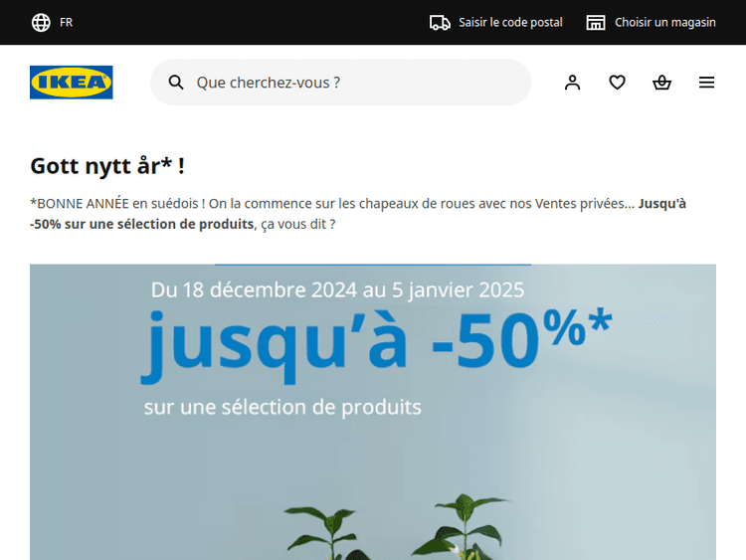Click the green plants in banner
This screenshot has height=560, width=746.
(x=397, y=527)
